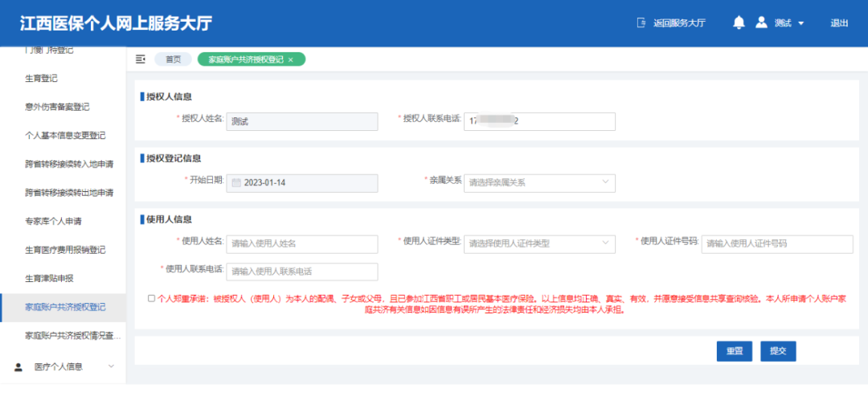The height and width of the screenshot is (417, 868).
Task: Close the 家庭账户共济授权登记 tab
Action: [291, 60]
